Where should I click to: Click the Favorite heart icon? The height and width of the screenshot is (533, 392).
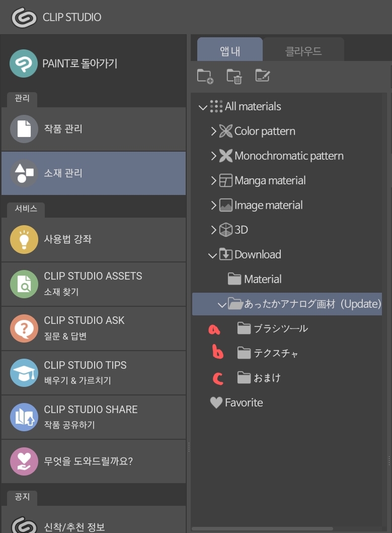(216, 403)
